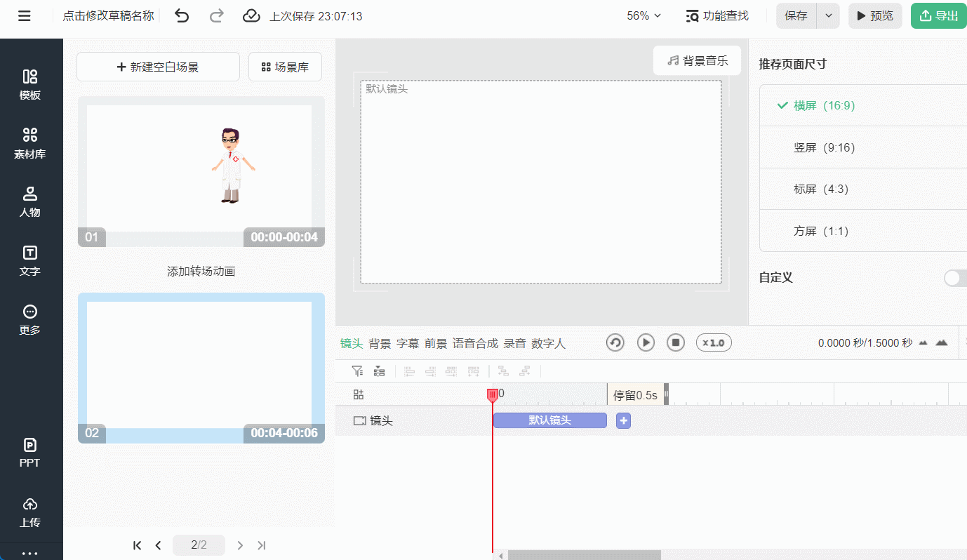Open the hamburger main menu
The height and width of the screenshot is (560, 967).
(25, 15)
